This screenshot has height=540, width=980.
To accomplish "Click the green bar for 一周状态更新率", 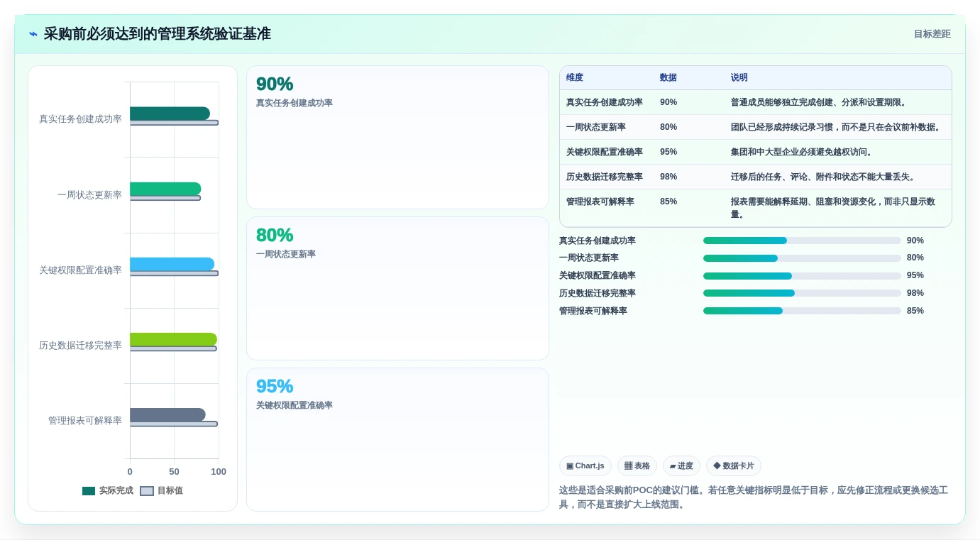I will point(165,189).
